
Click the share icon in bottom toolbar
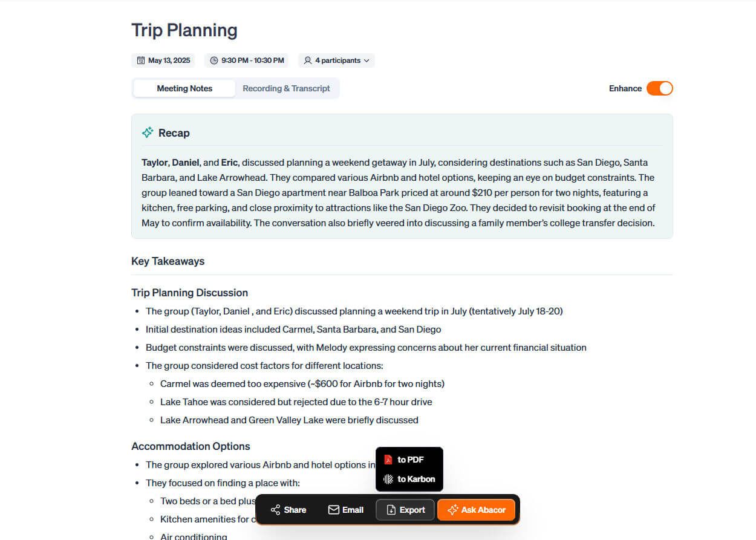pos(275,510)
